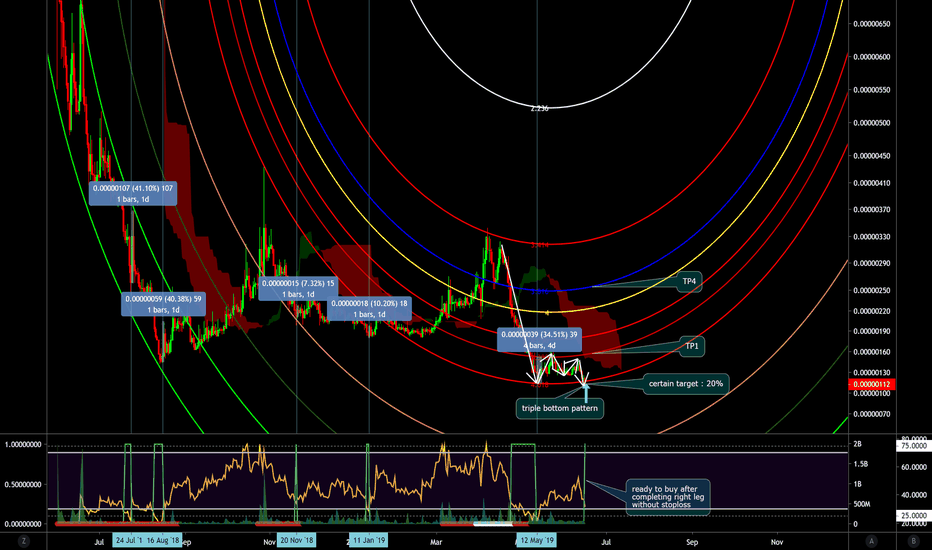The height and width of the screenshot is (550, 932).
Task: Click the 500M volume scale label
Action: point(862,504)
